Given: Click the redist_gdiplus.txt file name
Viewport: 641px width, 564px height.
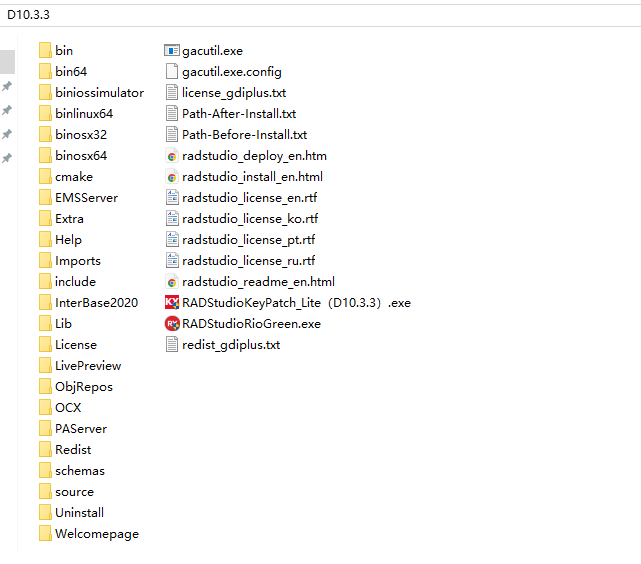Looking at the screenshot, I should 231,345.
